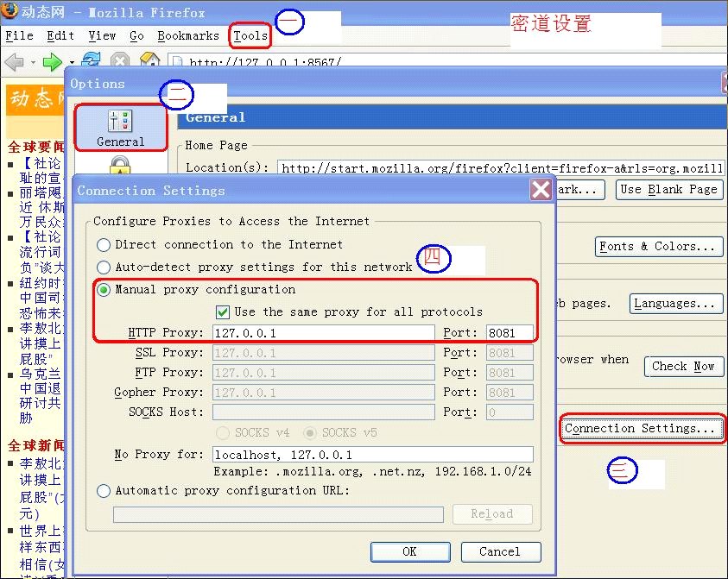Toggle Use the same proxy for all protocols
This screenshot has width=728, height=579.
coord(223,312)
